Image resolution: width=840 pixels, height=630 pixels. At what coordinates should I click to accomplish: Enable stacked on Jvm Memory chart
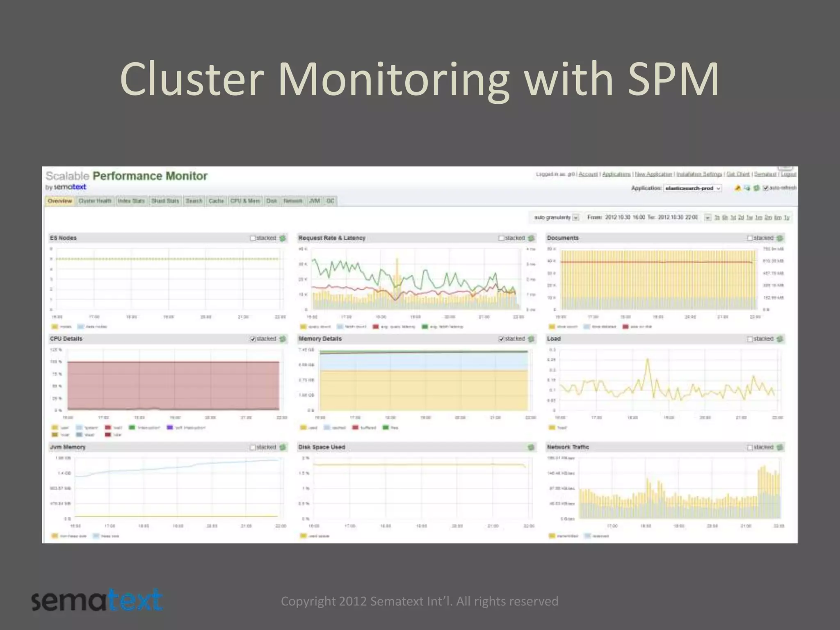click(x=253, y=447)
